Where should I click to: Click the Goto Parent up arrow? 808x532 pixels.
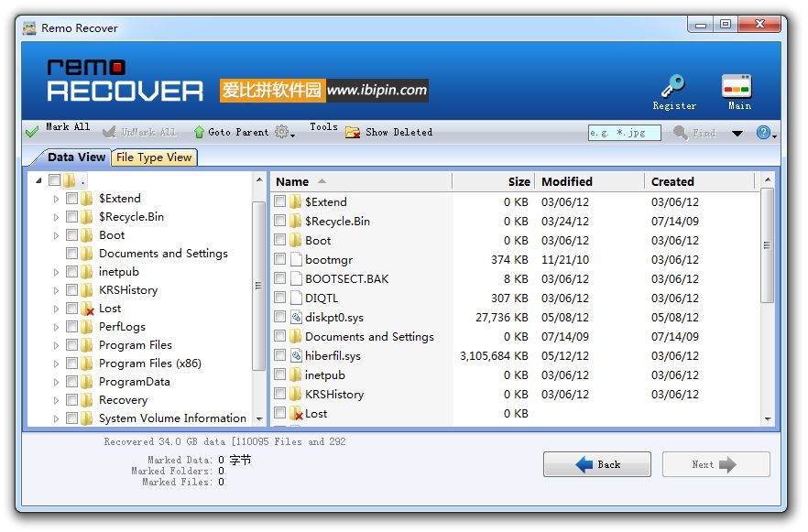tap(199, 133)
